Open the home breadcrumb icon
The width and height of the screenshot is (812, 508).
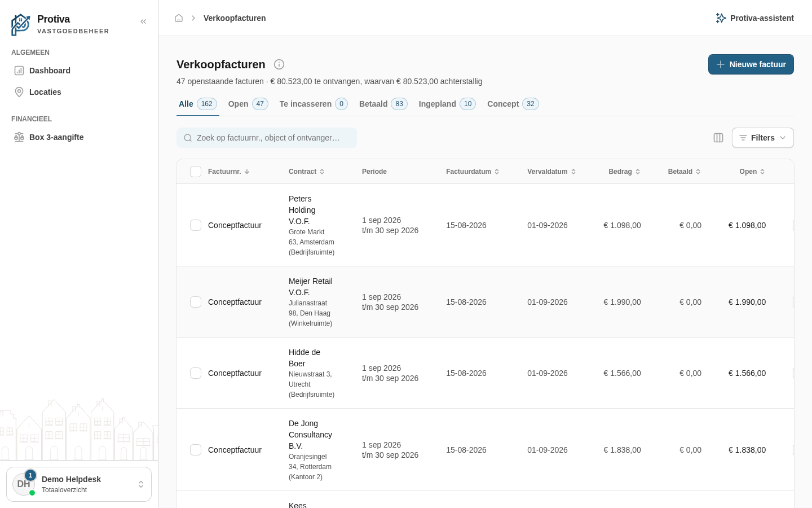pyautogui.click(x=179, y=18)
